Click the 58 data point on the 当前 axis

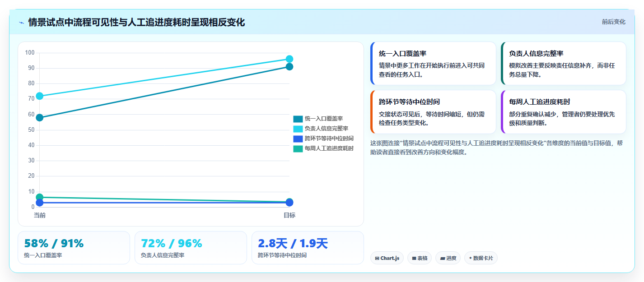(x=40, y=118)
